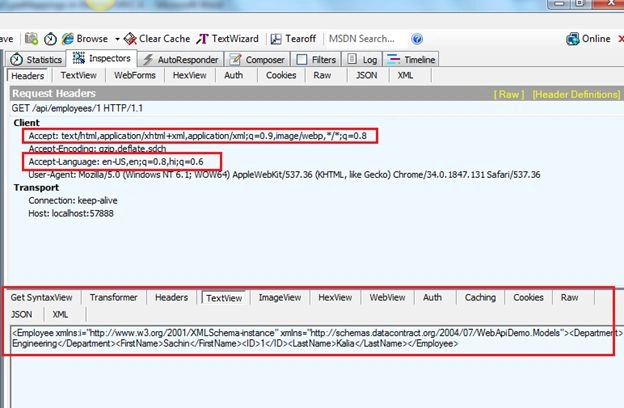The width and height of the screenshot is (624, 408).
Task: Select the Accept-Encoding header row
Action: pos(98,148)
